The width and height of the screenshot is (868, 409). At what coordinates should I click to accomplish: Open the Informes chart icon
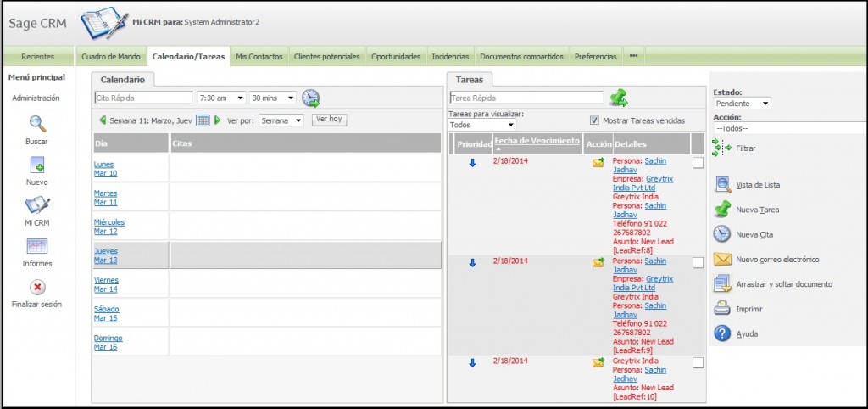pyautogui.click(x=37, y=246)
